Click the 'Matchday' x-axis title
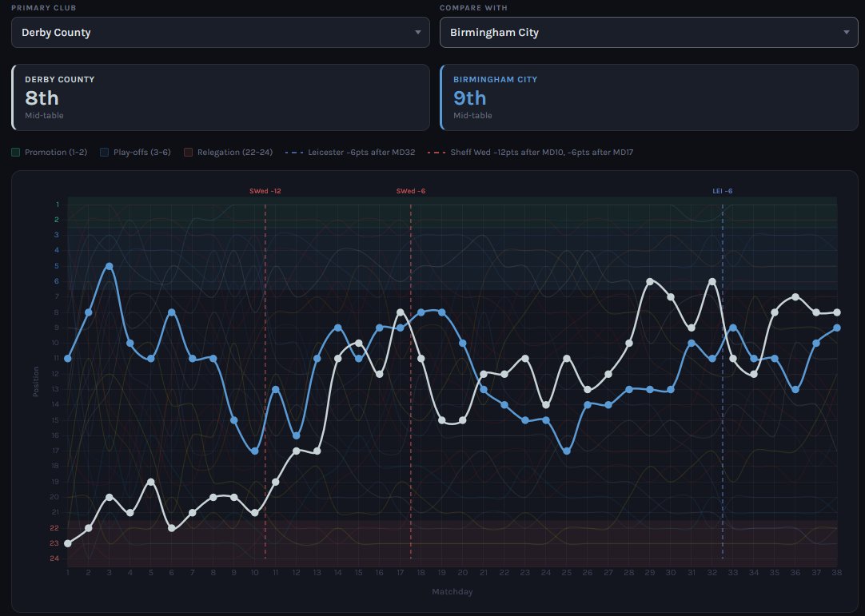This screenshot has width=865, height=616. point(452,592)
